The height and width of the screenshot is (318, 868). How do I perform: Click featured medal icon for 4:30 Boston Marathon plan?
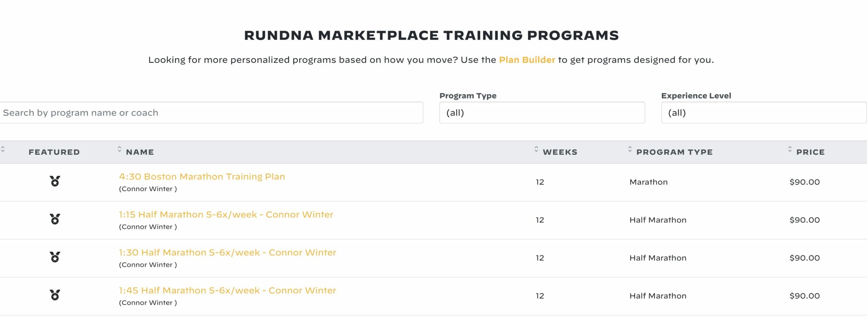click(x=55, y=181)
